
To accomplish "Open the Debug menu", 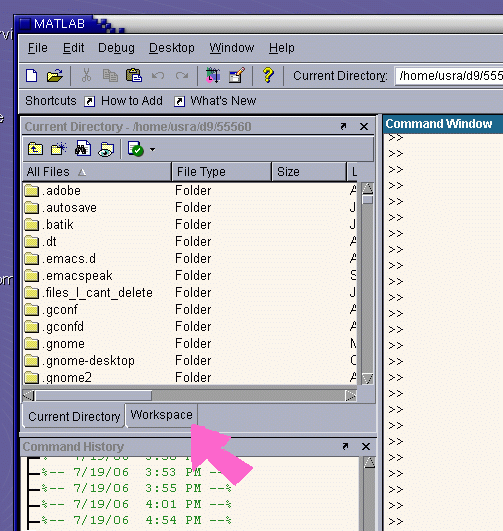I will coord(116,48).
